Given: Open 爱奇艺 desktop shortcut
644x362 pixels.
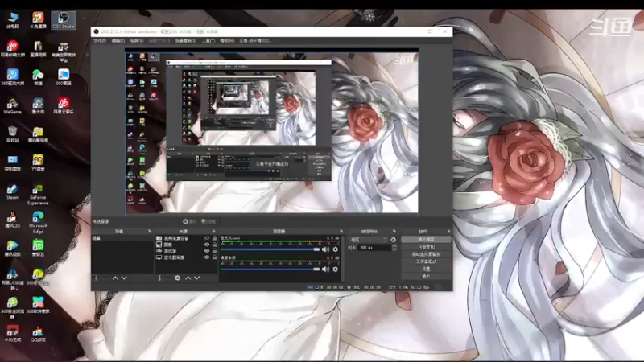Looking at the screenshot, I should [38, 249].
